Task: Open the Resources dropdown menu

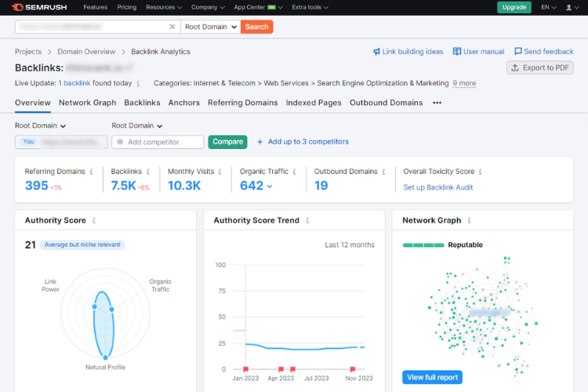Action: (x=164, y=7)
